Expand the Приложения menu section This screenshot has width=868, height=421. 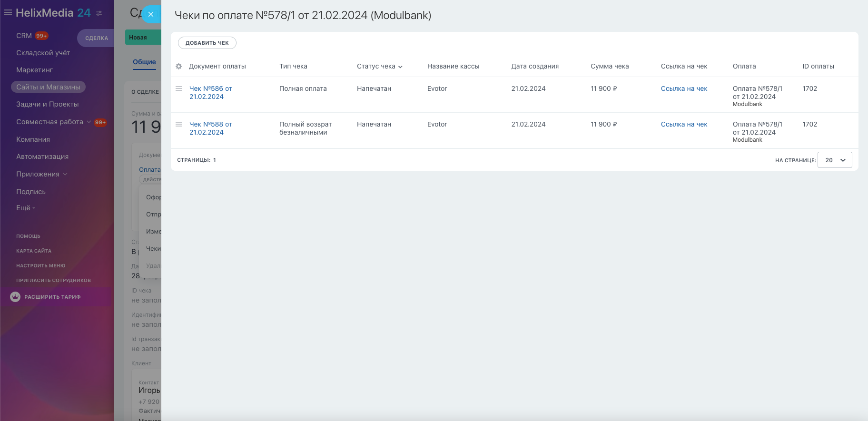click(x=42, y=174)
